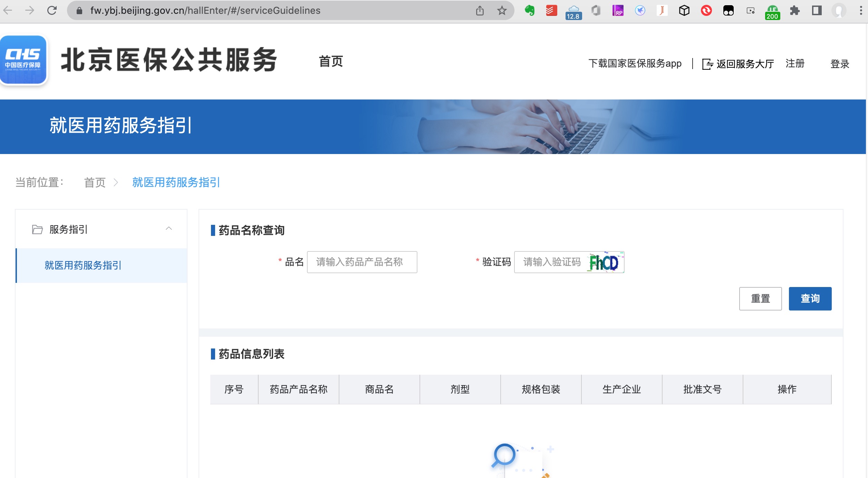Go back using the browser back arrow

pos(8,10)
